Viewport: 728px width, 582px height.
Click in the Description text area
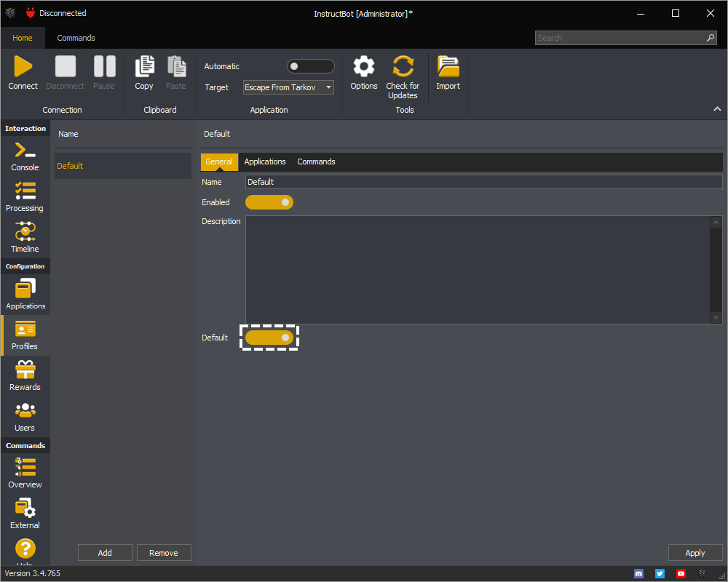[478, 270]
